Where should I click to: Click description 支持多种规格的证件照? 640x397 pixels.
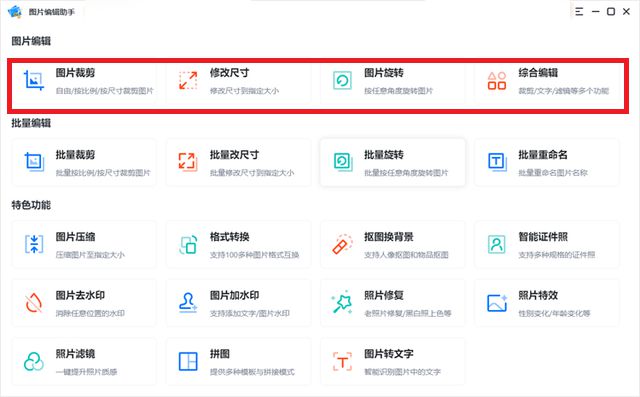click(557, 255)
